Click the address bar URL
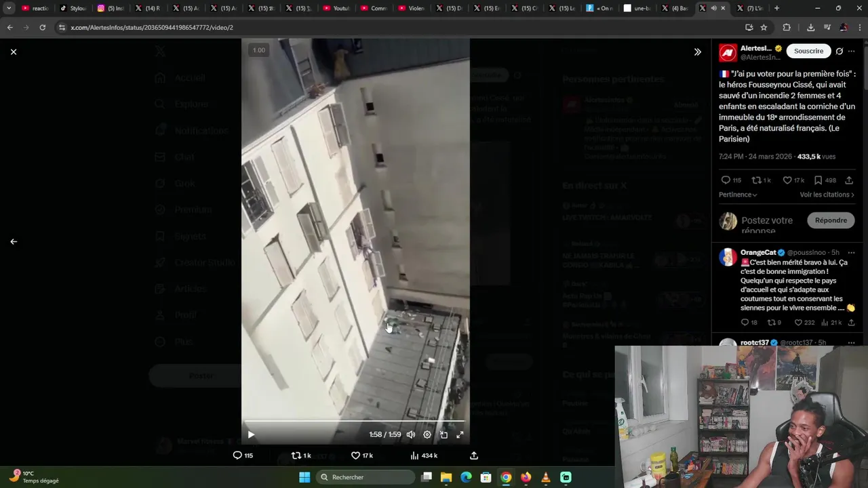The height and width of the screenshot is (488, 868). (x=152, y=27)
